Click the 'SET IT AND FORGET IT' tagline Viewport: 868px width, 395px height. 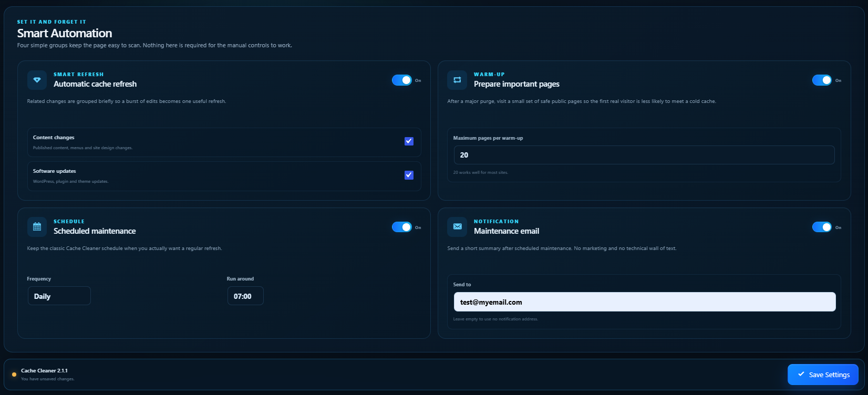point(51,22)
